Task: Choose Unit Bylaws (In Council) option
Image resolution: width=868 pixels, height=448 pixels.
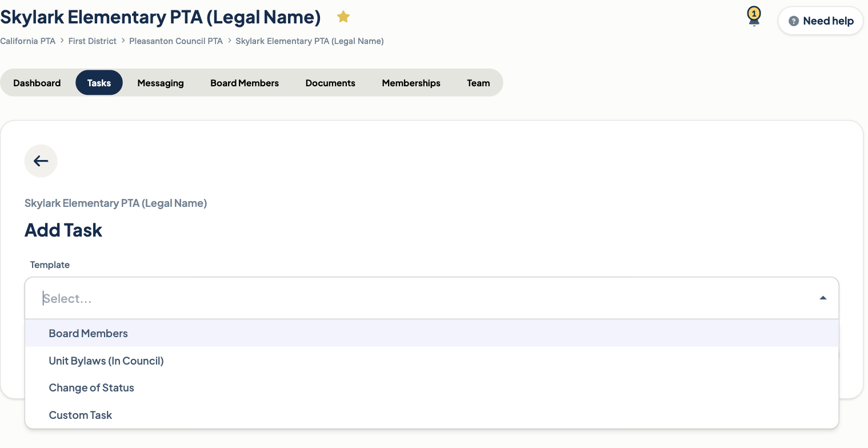Action: point(431,361)
